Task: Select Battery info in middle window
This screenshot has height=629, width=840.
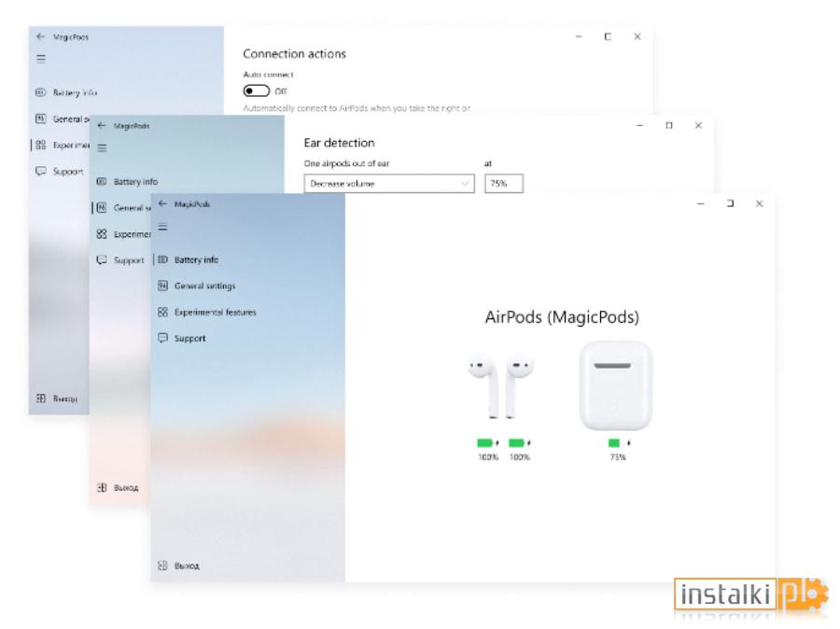Action: (x=135, y=182)
